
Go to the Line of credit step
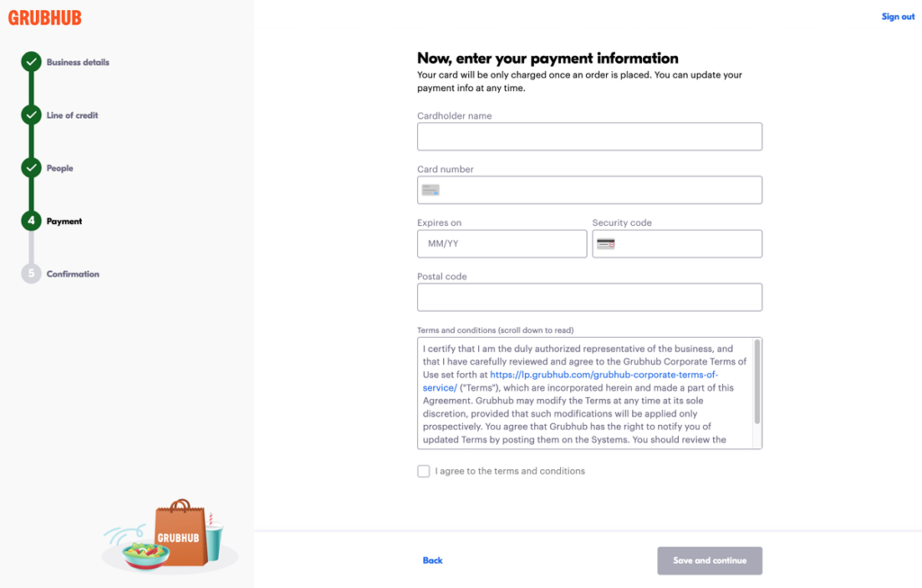[x=72, y=115]
